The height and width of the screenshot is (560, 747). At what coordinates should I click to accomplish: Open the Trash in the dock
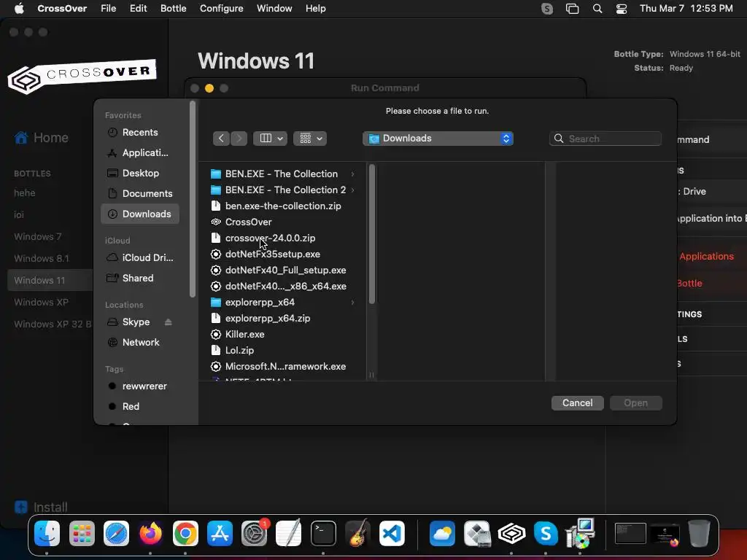pos(699,533)
